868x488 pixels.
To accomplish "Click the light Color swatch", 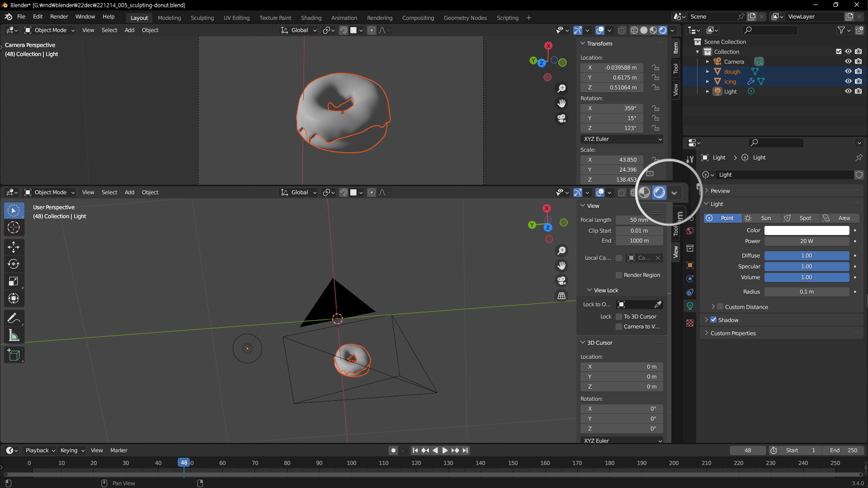I will coord(807,230).
